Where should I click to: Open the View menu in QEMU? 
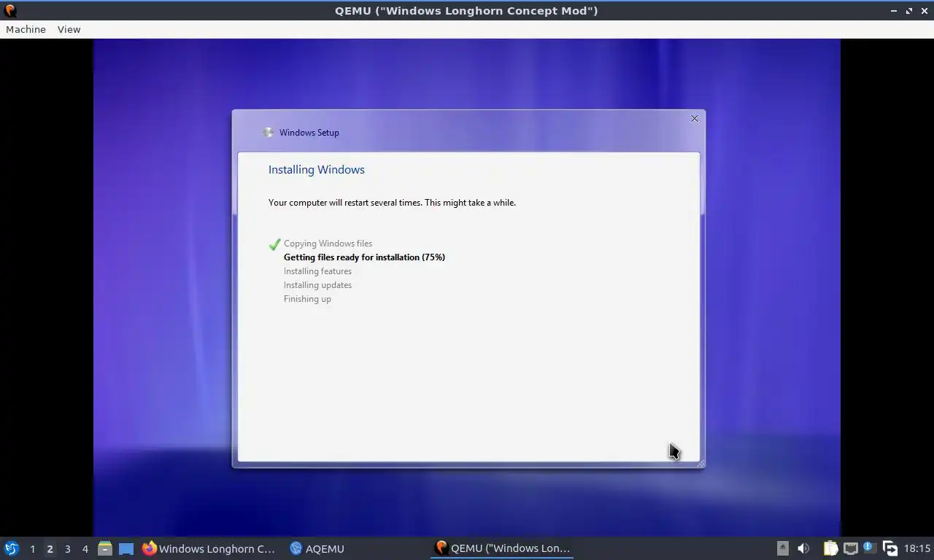pyautogui.click(x=69, y=29)
